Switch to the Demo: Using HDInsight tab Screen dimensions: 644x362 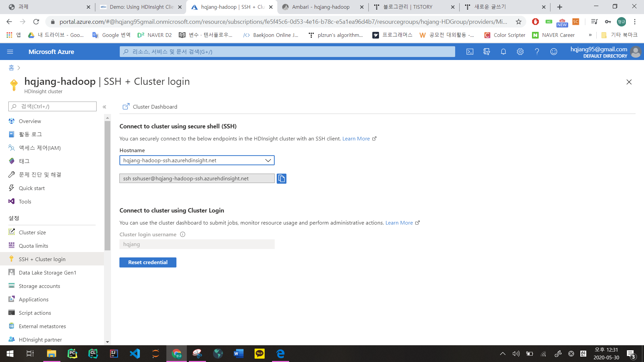coord(142,7)
